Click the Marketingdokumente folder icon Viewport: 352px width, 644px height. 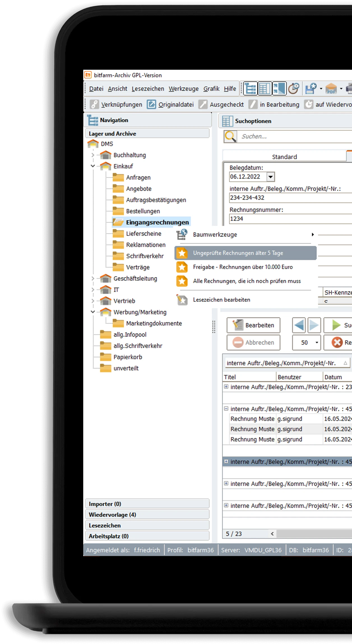(118, 323)
